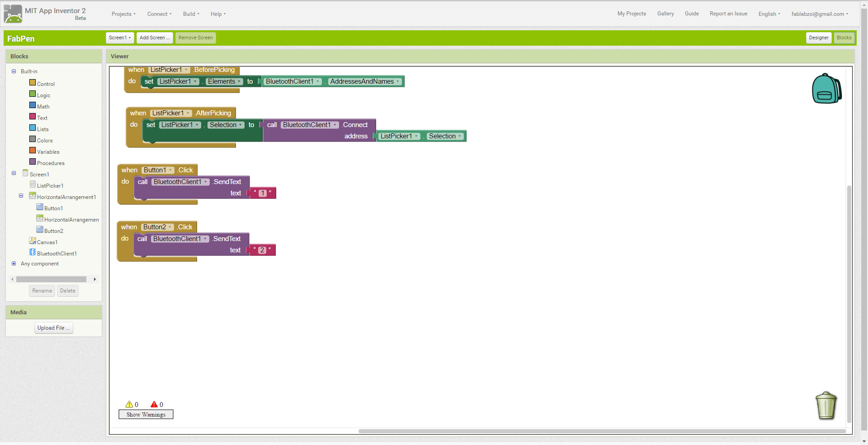This screenshot has width=868, height=445.
Task: Edit the text value "2" block
Action: point(262,250)
